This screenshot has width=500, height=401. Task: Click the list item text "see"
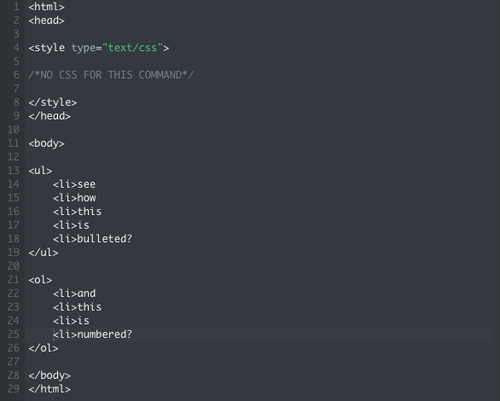[86, 184]
